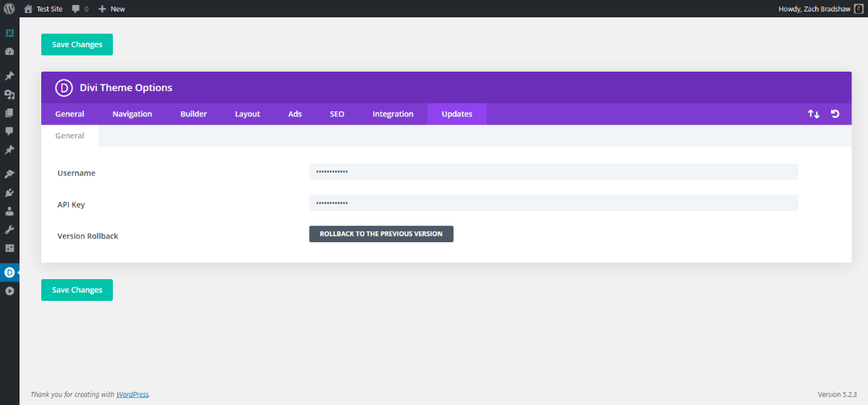868x405 pixels.
Task: Click Rollback to the Previous Version
Action: (x=381, y=234)
